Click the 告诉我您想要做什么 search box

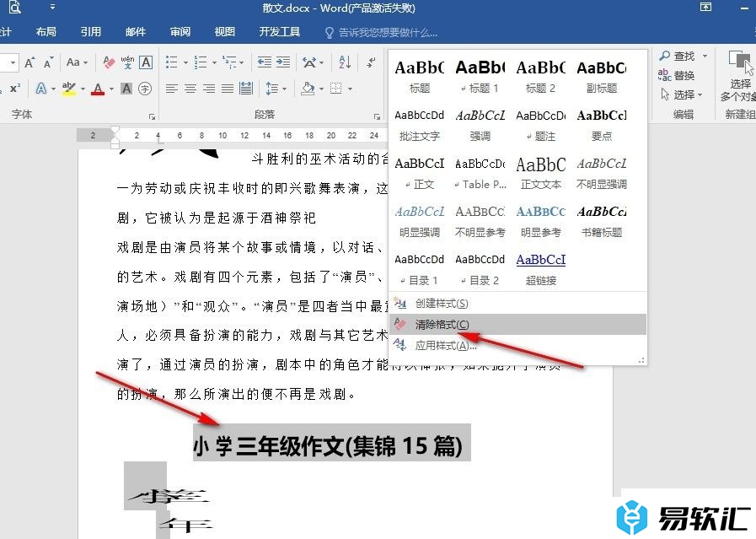(382, 32)
